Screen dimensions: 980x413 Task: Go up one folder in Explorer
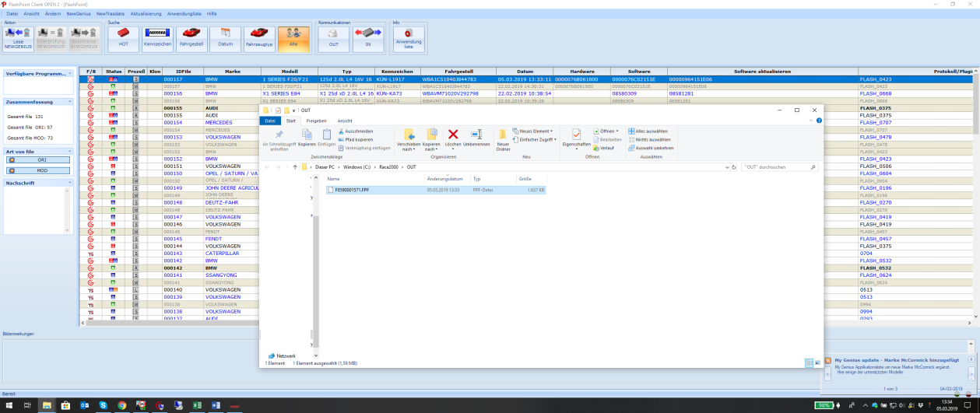pos(295,167)
